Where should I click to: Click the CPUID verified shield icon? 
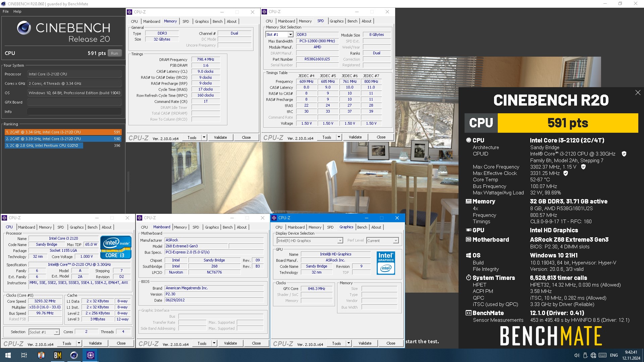click(x=624, y=154)
